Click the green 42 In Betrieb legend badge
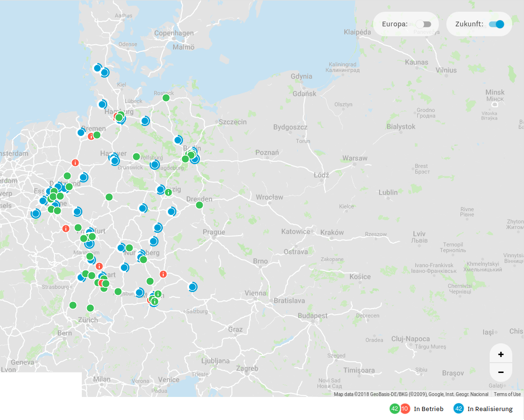524x420 pixels. coord(395,409)
